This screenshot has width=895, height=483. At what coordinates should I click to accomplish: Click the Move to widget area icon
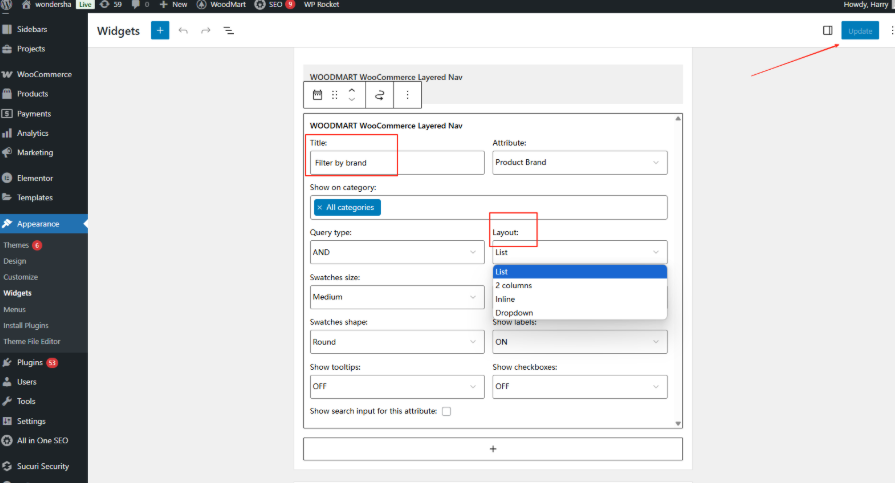tap(380, 95)
